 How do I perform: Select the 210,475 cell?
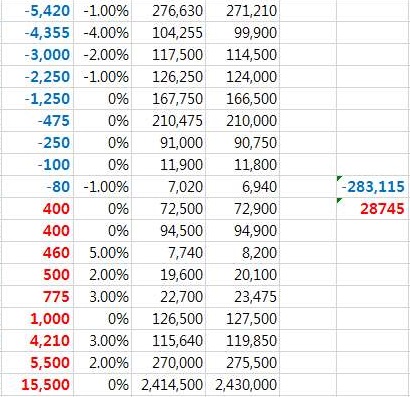(x=168, y=121)
